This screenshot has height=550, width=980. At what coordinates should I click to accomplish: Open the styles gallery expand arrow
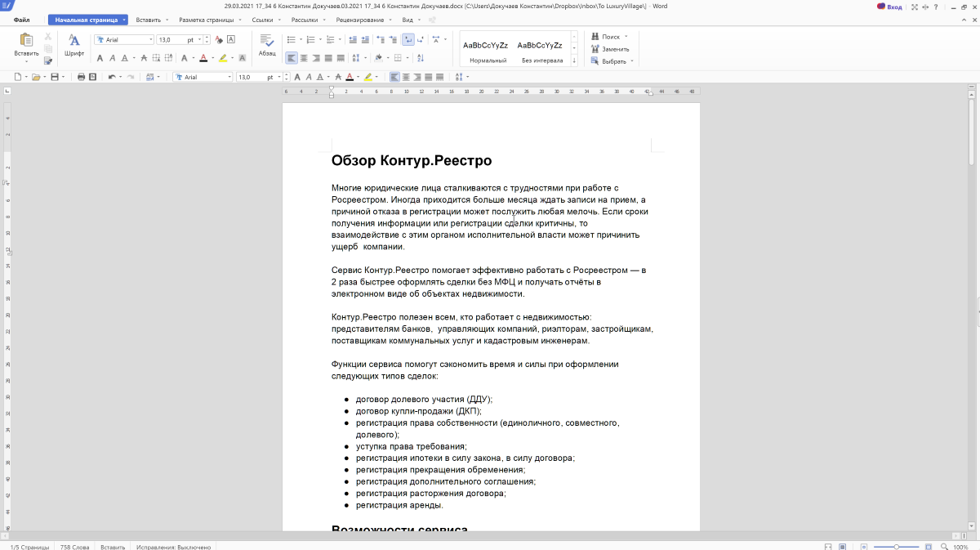click(x=573, y=60)
